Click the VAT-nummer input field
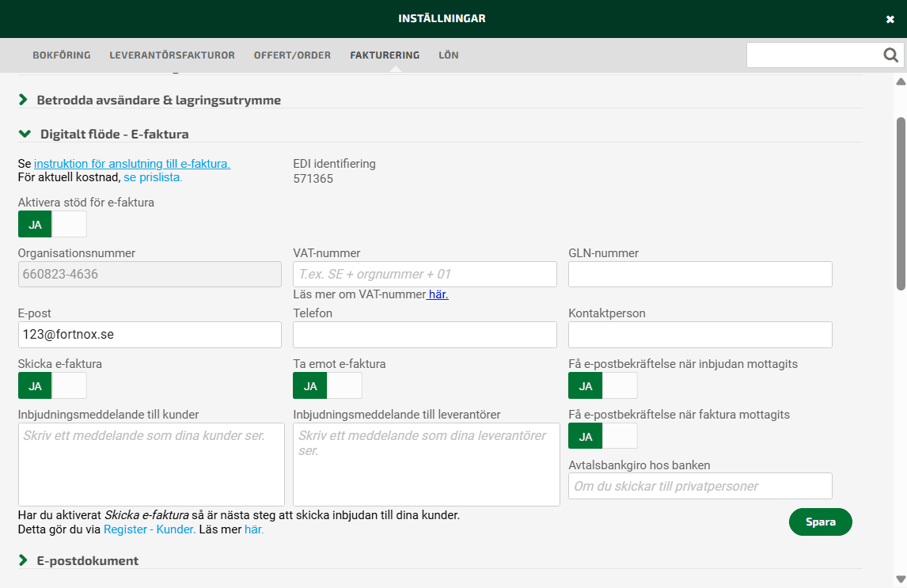The image size is (907, 588). pos(425,275)
